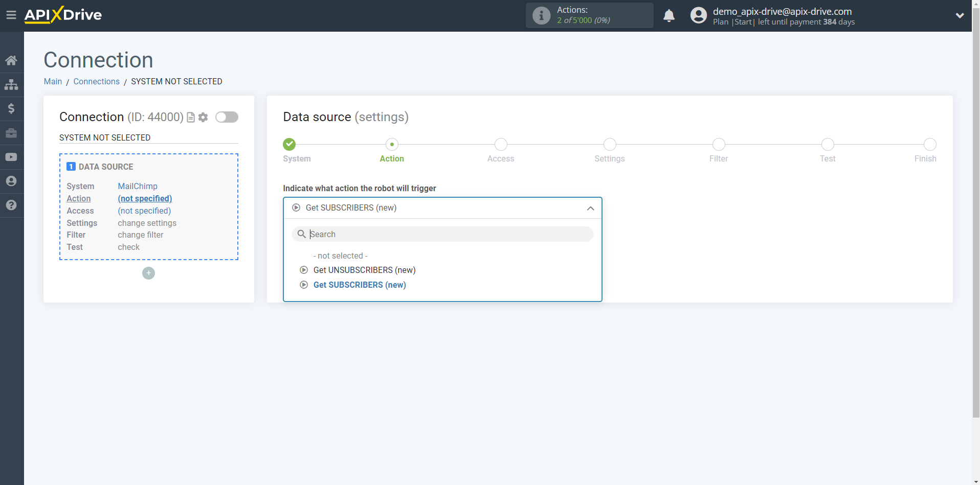
Task: Go to the Action step
Action: click(392, 144)
